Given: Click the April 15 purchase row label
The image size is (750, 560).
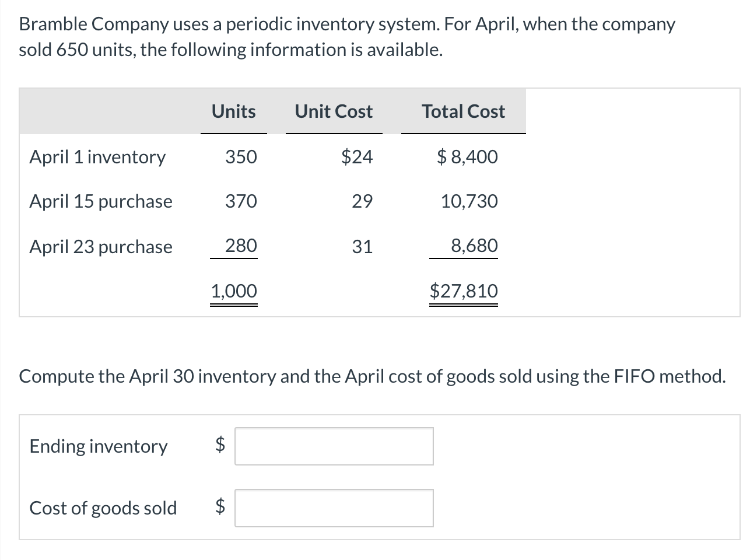Looking at the screenshot, I should point(101,201).
